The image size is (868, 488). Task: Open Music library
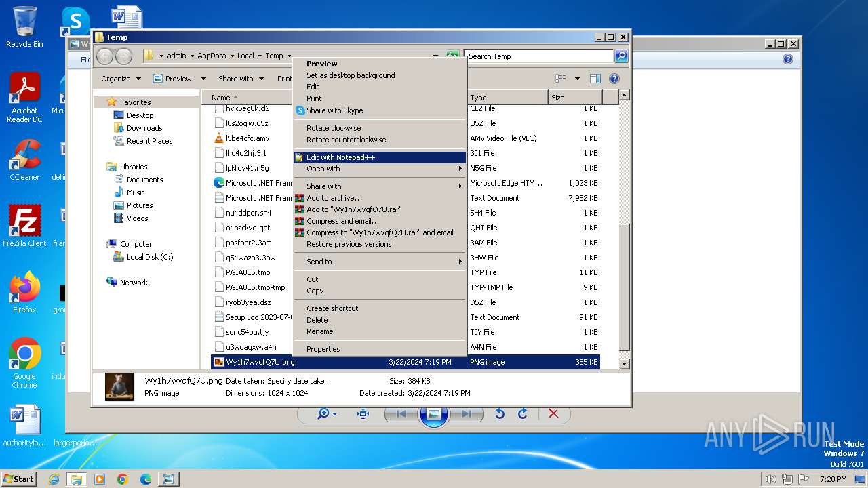[x=136, y=192]
